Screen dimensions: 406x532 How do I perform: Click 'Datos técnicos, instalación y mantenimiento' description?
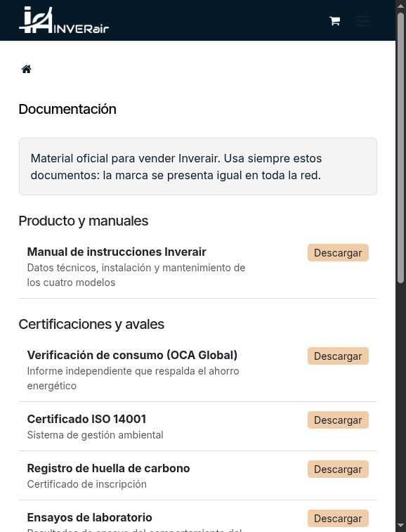tap(136, 275)
